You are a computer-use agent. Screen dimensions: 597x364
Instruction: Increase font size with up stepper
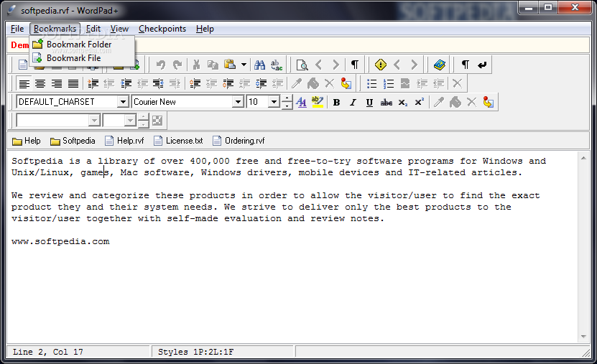pos(287,98)
